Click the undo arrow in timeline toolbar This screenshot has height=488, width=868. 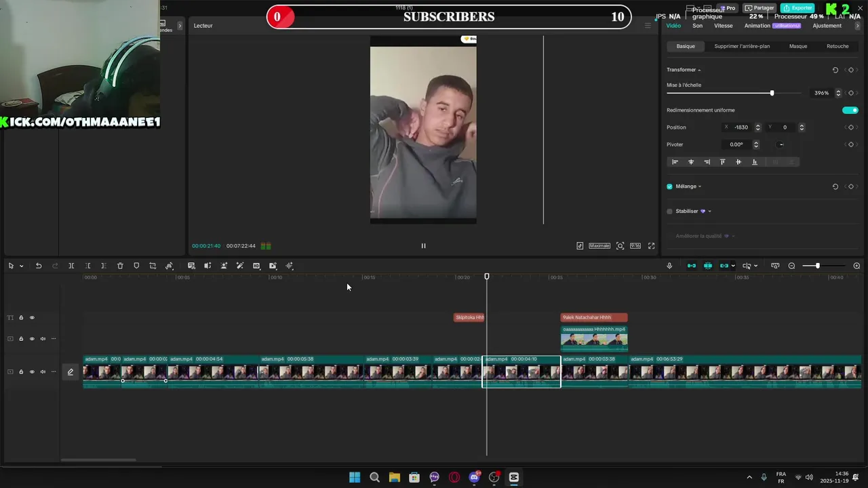39,266
